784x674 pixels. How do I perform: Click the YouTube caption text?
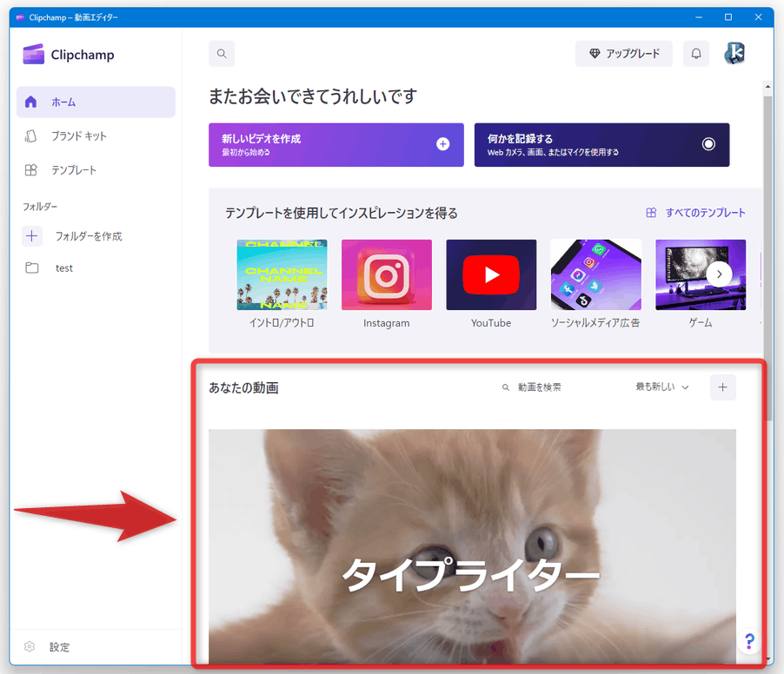pyautogui.click(x=491, y=323)
